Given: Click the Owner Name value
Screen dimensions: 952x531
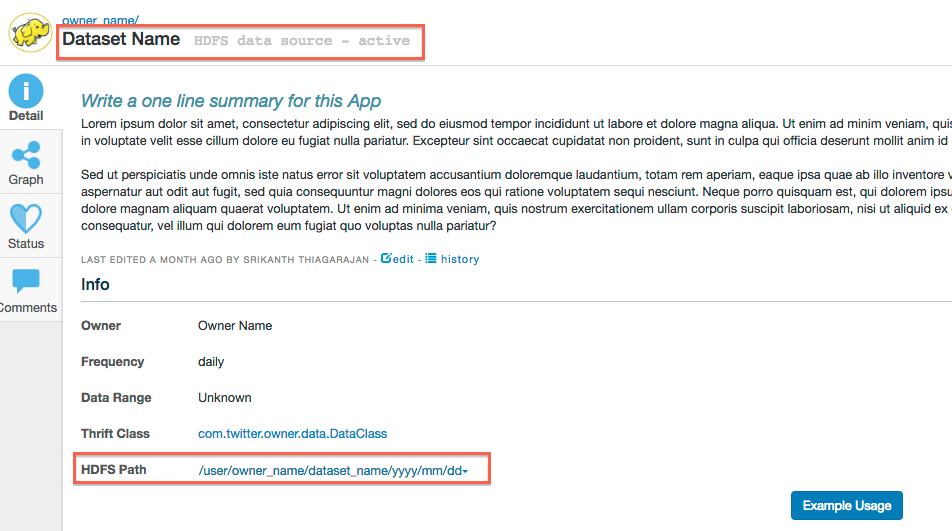Looking at the screenshot, I should point(235,326).
